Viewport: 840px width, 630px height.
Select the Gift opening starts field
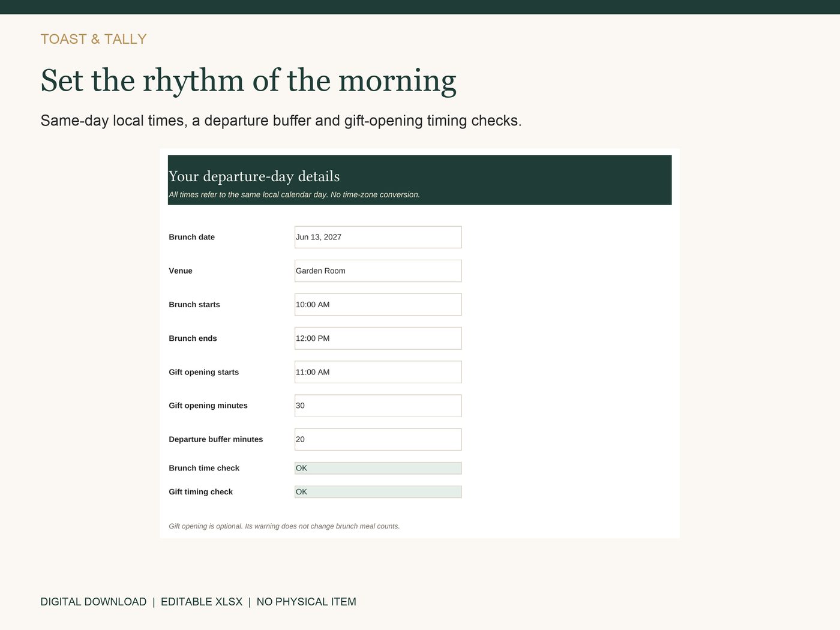tap(378, 372)
